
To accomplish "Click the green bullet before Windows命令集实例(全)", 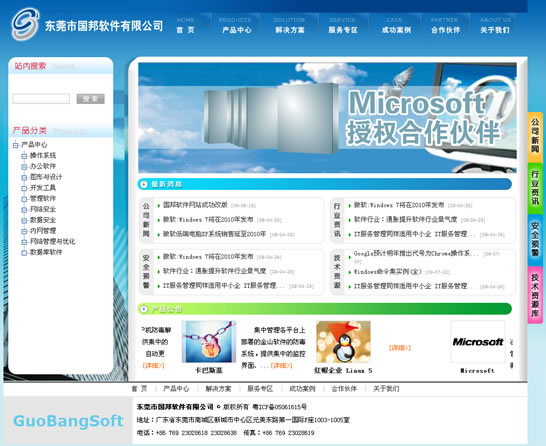I will [x=350, y=272].
